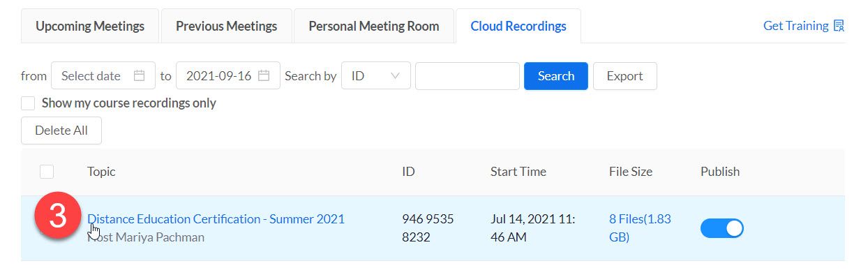Select meeting ID 946 9535 8232 text
868x275 pixels.
point(428,228)
